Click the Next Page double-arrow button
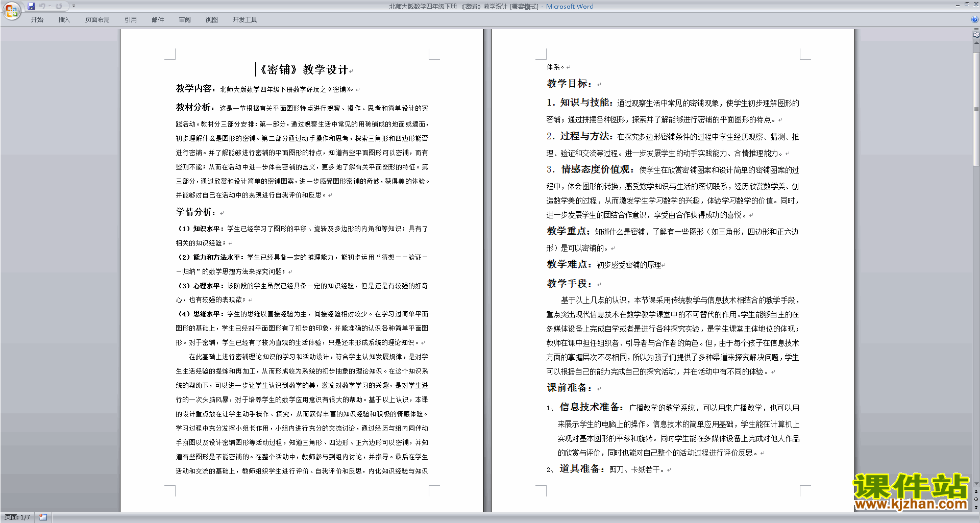The height and width of the screenshot is (523, 980). click(976, 507)
